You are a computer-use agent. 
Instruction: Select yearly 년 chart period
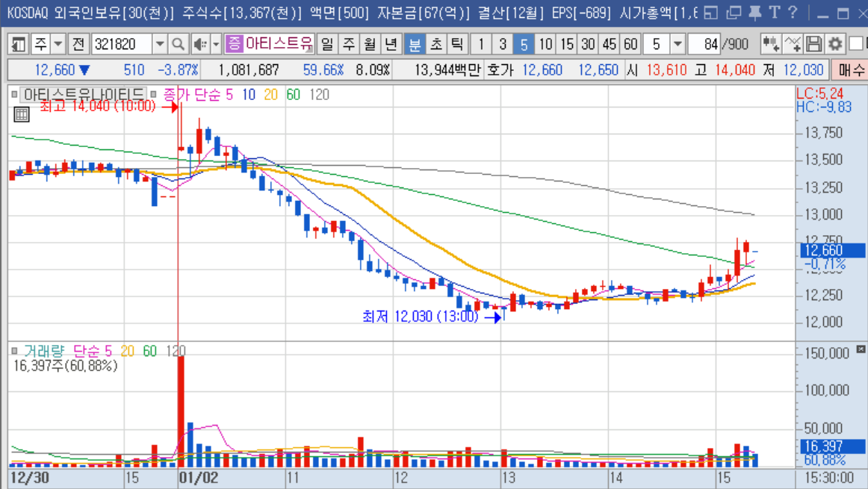[391, 44]
